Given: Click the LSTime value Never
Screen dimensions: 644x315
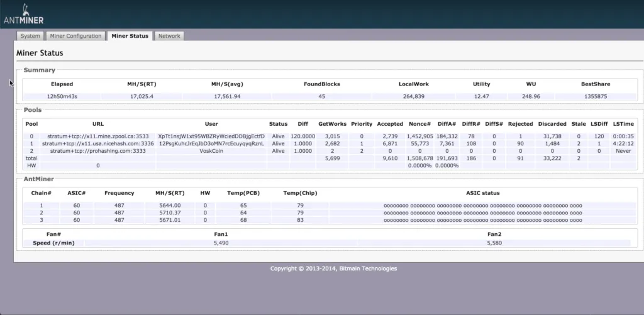Looking at the screenshot, I should [x=623, y=151].
